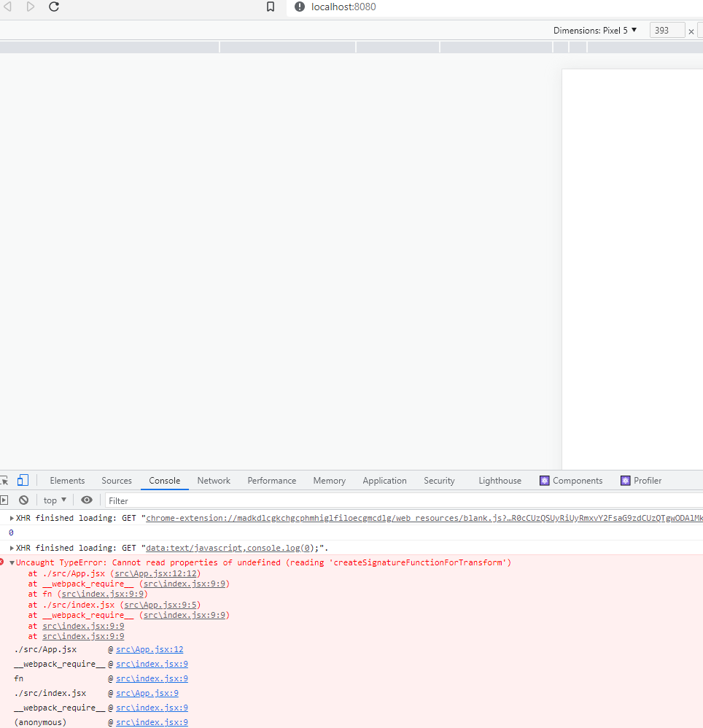The image size is (703, 728).
Task: Open the Lighthouse tab
Action: 500,480
